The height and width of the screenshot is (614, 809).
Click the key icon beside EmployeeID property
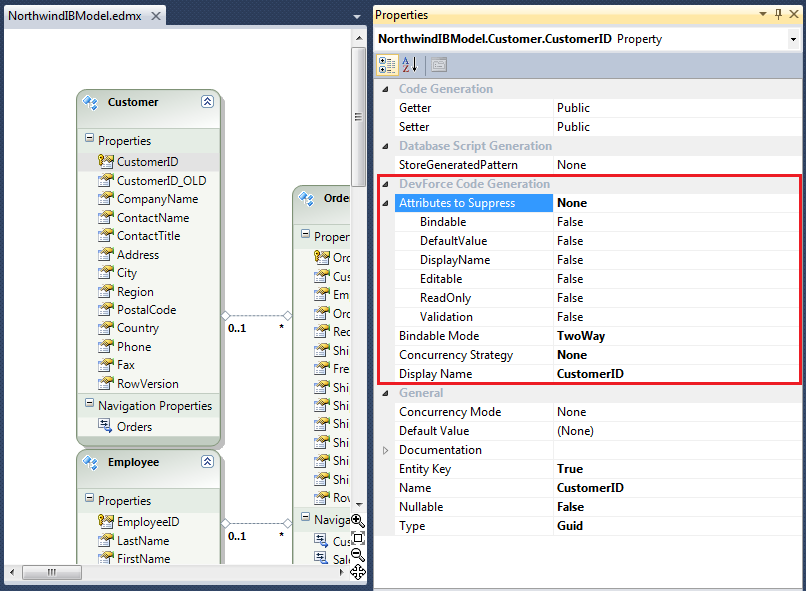[x=105, y=522]
